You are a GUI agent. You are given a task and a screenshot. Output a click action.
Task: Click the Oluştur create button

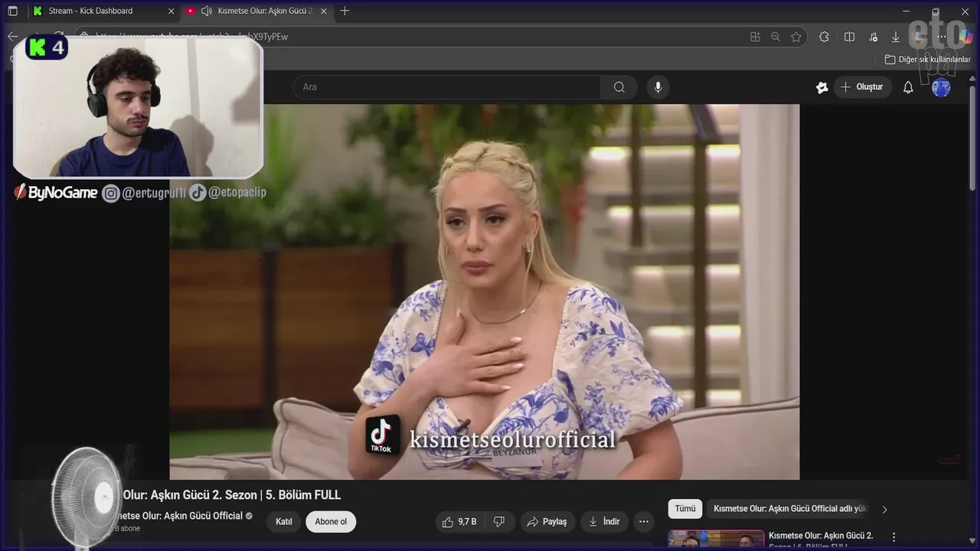862,87
